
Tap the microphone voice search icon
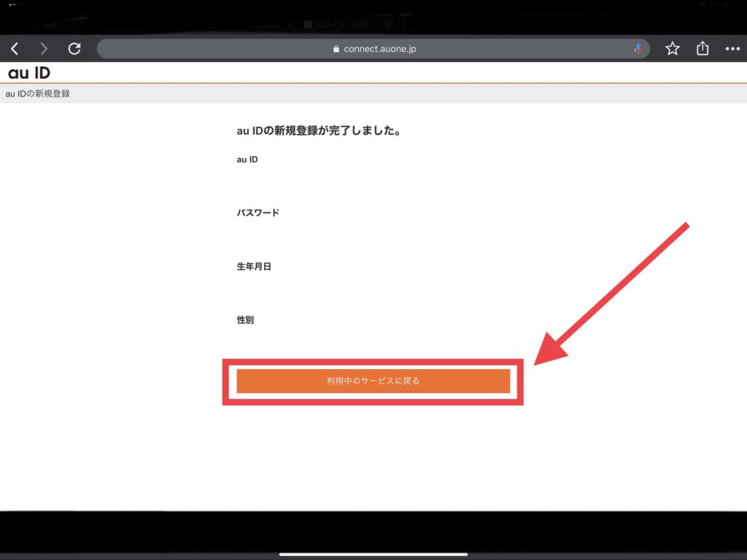pos(638,49)
